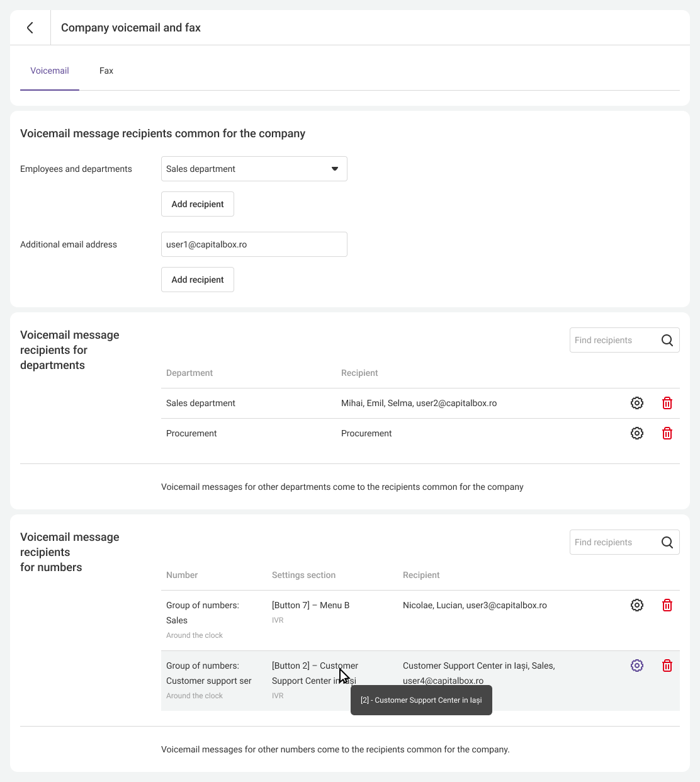The image size is (700, 782).
Task: Delete the Nicolae, Lucian recipients row
Action: [667, 605]
